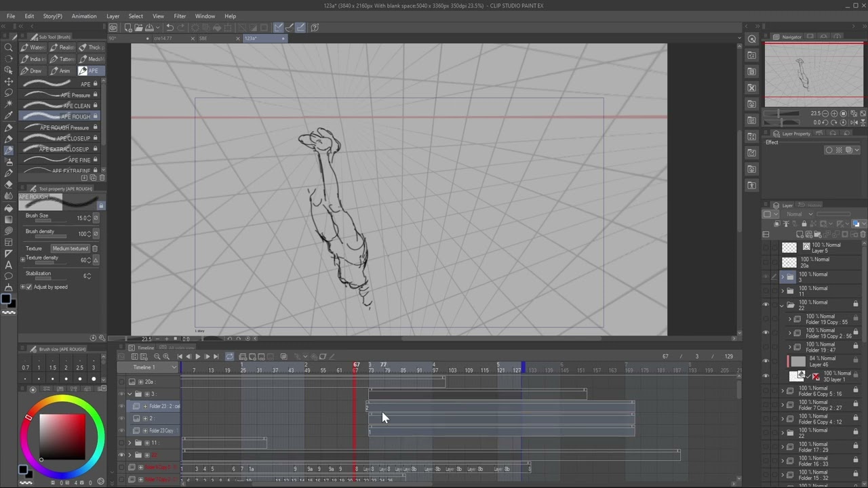Select the Eyedropper tool
Image resolution: width=868 pixels, height=488 pixels.
point(9,116)
